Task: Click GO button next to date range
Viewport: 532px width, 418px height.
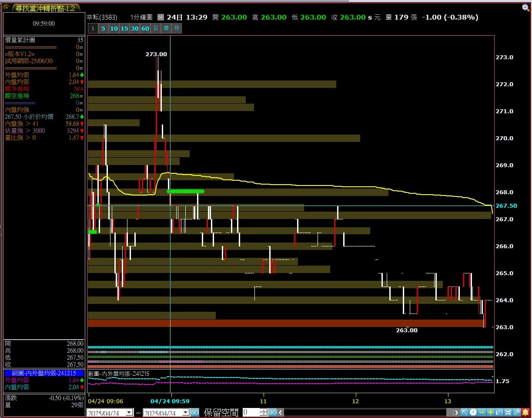Action: 195,412
